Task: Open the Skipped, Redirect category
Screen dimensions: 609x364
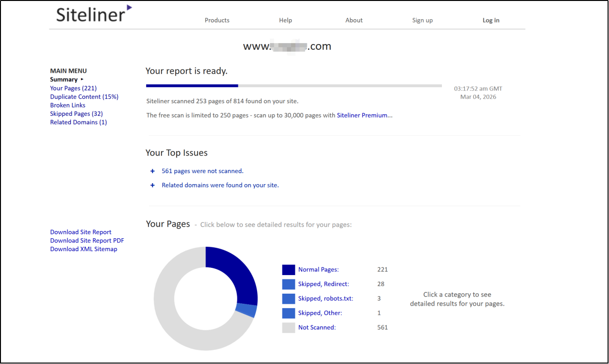Action: tap(324, 284)
